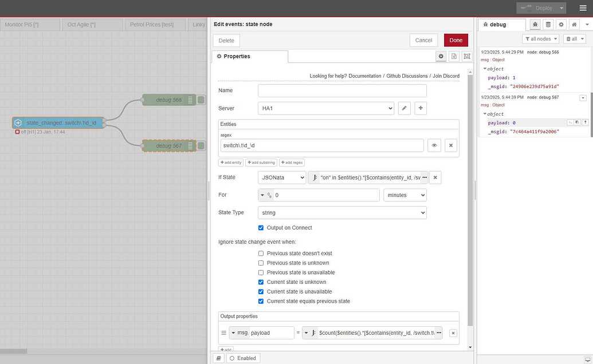Screen dimensions: 593x364
Task: Open the debug filter all nodes dropdown
Action: pyautogui.click(x=541, y=39)
